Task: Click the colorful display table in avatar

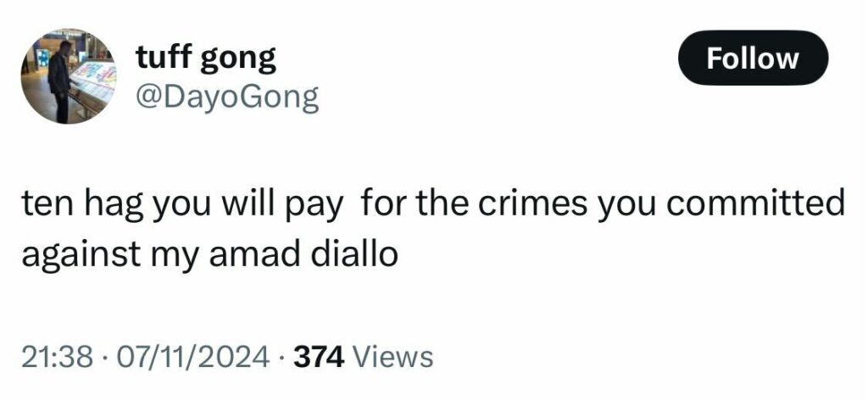Action: click(x=92, y=84)
